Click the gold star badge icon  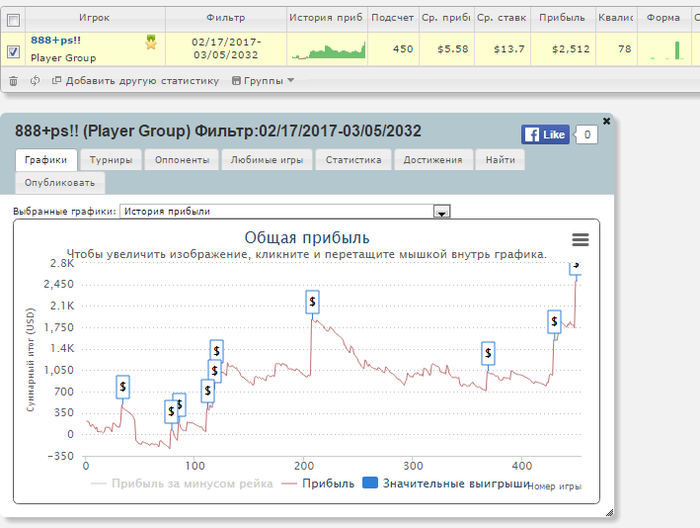coord(151,42)
